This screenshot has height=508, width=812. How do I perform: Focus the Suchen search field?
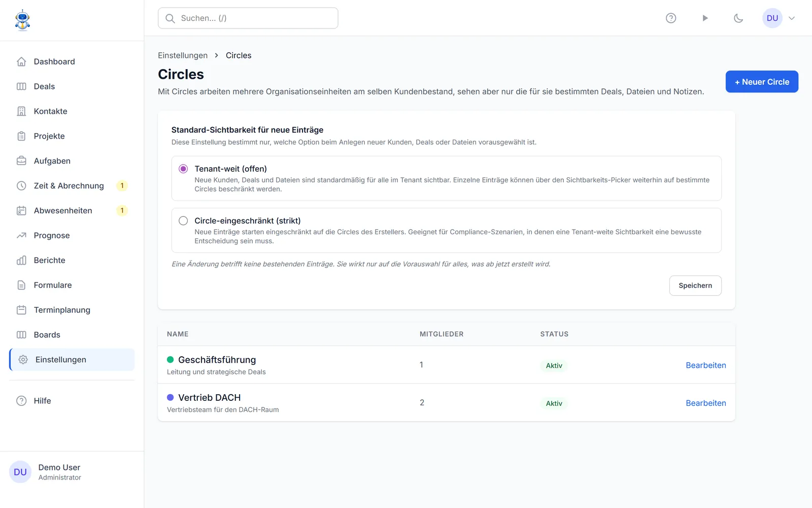coord(248,18)
